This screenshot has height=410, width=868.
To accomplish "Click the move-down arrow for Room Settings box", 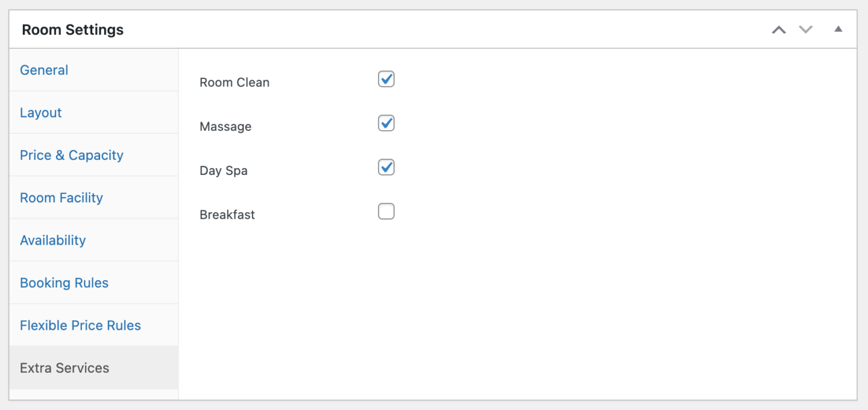I will coord(805,29).
